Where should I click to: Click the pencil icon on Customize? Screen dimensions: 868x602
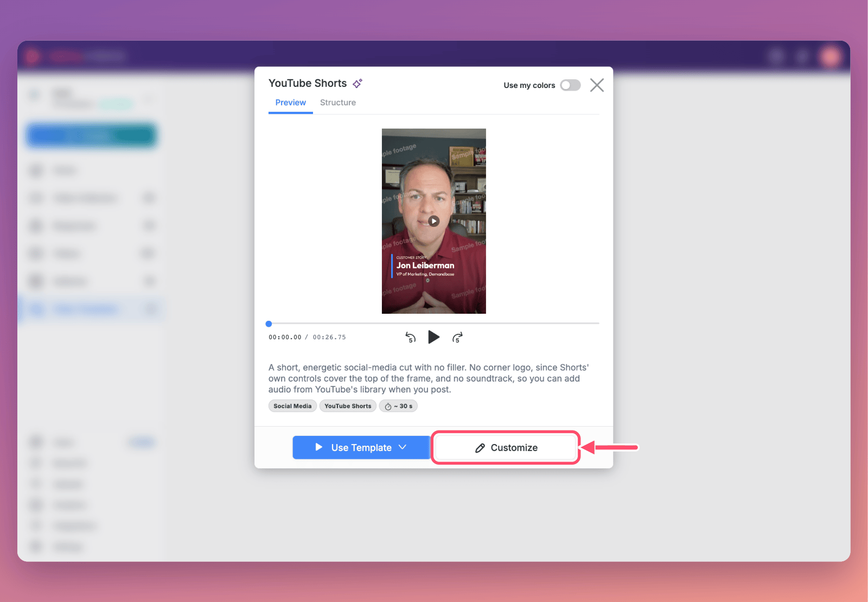point(480,448)
